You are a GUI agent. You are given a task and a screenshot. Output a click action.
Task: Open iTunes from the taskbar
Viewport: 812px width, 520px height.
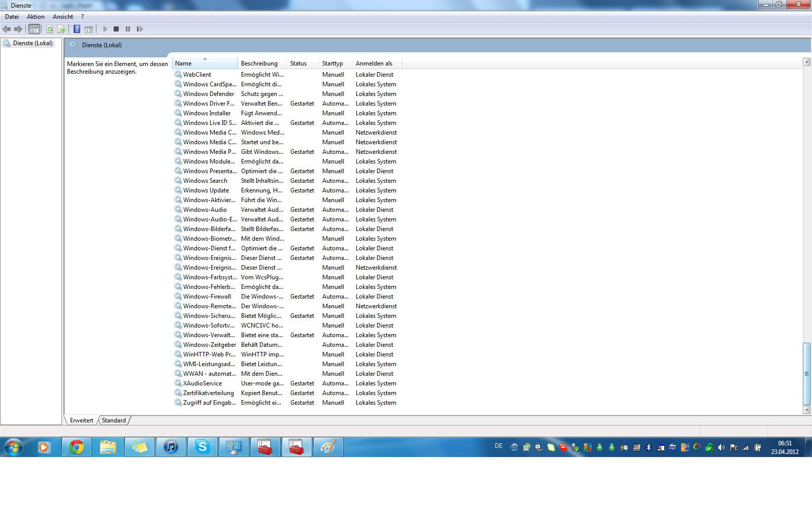point(171,447)
